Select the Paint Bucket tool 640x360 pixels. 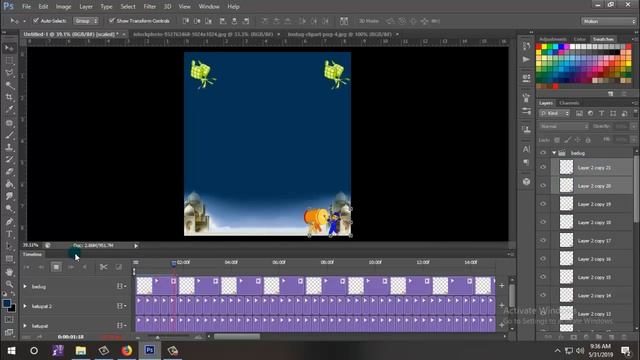[9, 184]
